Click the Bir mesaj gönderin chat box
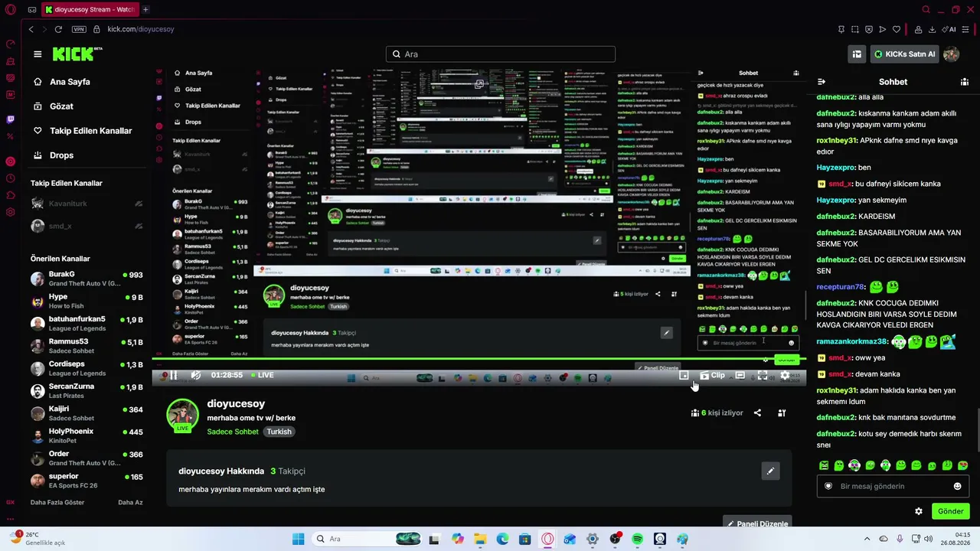This screenshot has height=551, width=980. click(893, 486)
